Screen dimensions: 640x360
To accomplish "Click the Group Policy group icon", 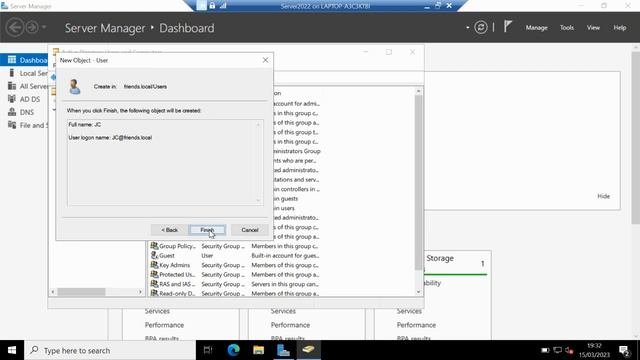I will click(x=154, y=246).
